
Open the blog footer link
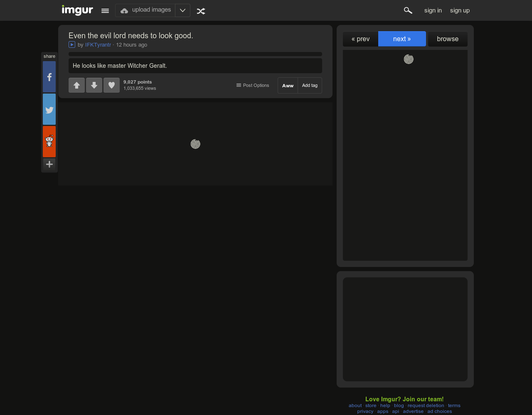(399, 405)
